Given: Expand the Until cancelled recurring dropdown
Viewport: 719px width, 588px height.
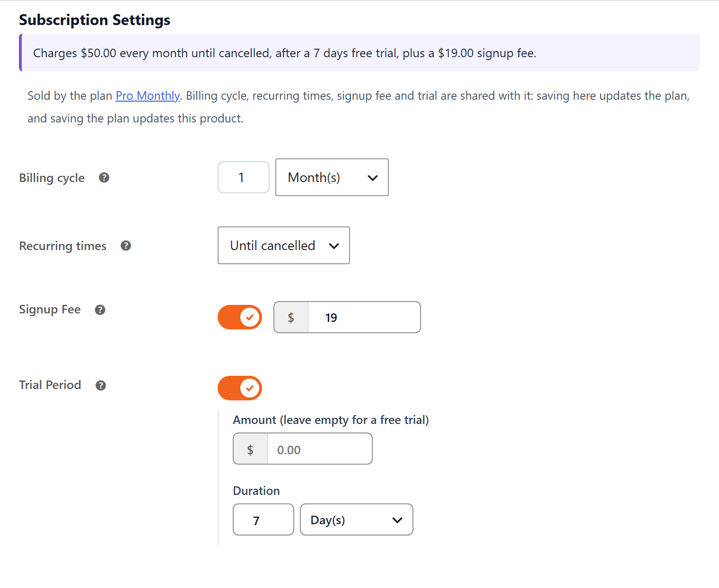Looking at the screenshot, I should (284, 245).
